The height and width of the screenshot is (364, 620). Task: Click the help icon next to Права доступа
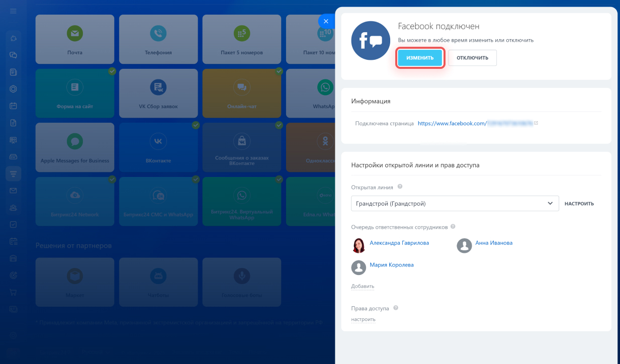tap(396, 308)
